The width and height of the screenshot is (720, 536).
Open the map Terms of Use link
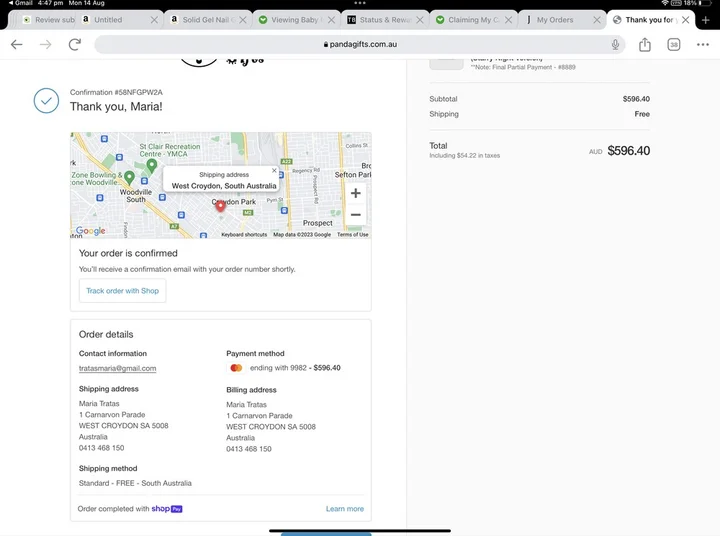pyautogui.click(x=352, y=235)
